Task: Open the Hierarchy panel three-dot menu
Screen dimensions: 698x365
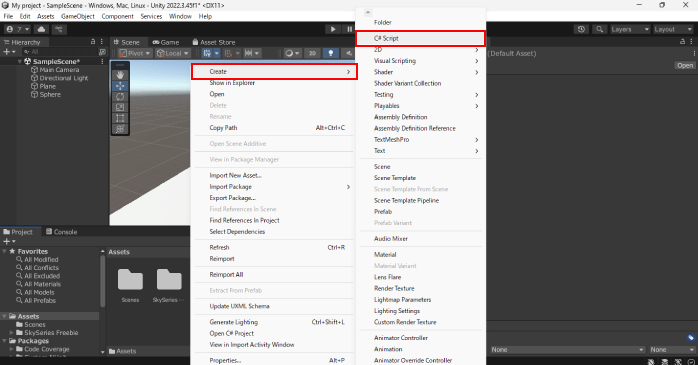Action: [x=102, y=41]
